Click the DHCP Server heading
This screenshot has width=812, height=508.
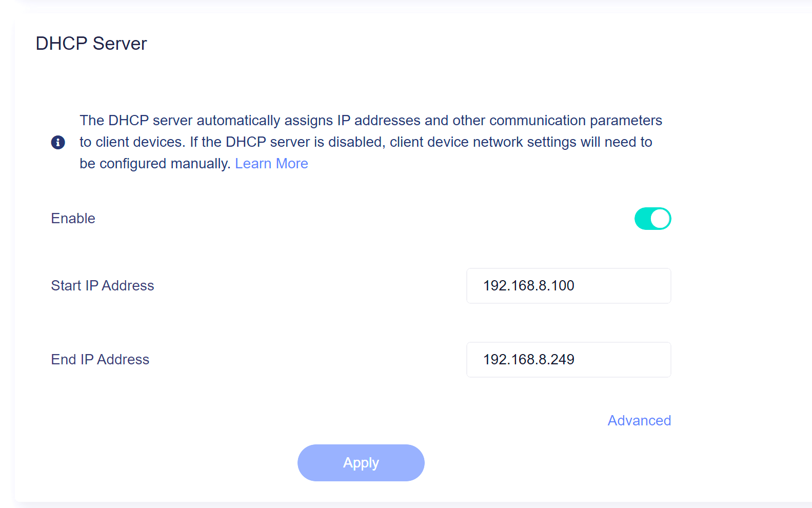[91, 44]
